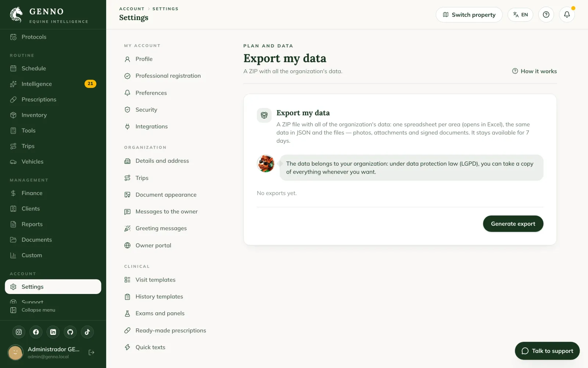The image size is (588, 368).
Task: Open the help question mark icon
Action: [546, 15]
